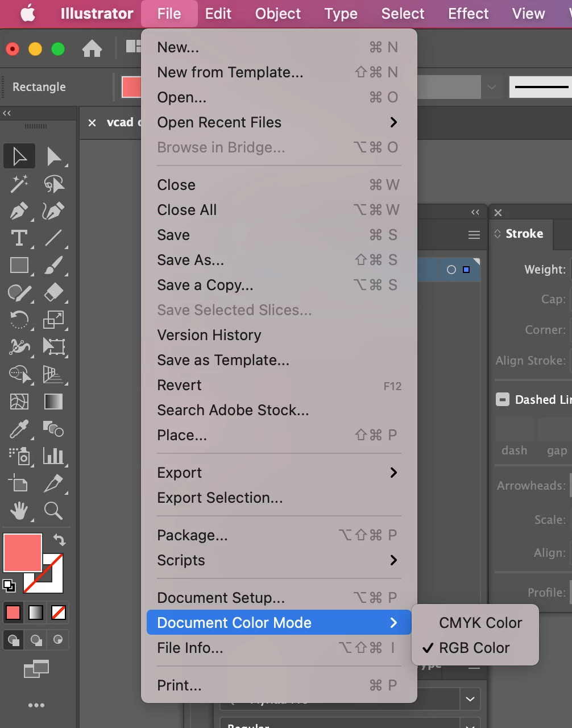Viewport: 572px width, 728px height.
Task: Toggle Dashed Line checkbox
Action: [x=503, y=400]
